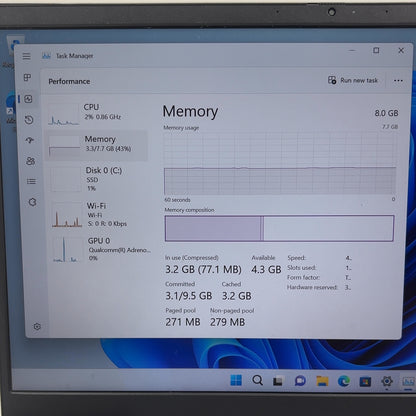Open the Users page icon
Viewport: 416px width, 416px height.
pos(30,161)
